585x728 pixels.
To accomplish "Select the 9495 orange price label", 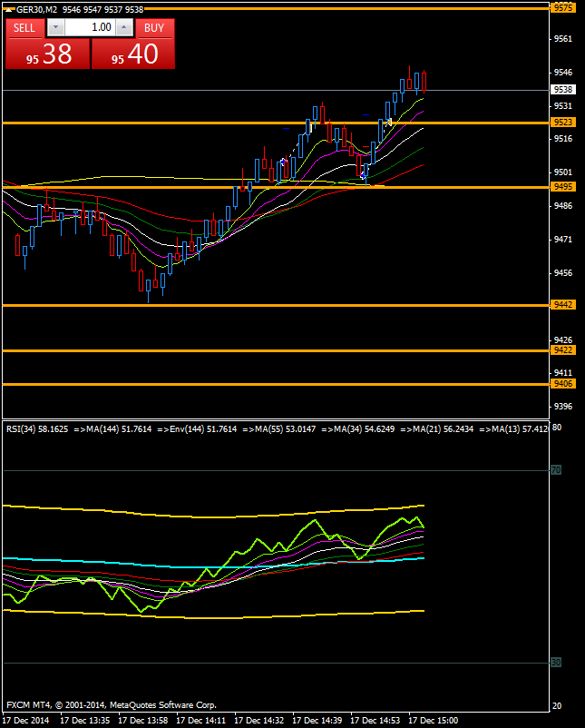I will (x=562, y=186).
